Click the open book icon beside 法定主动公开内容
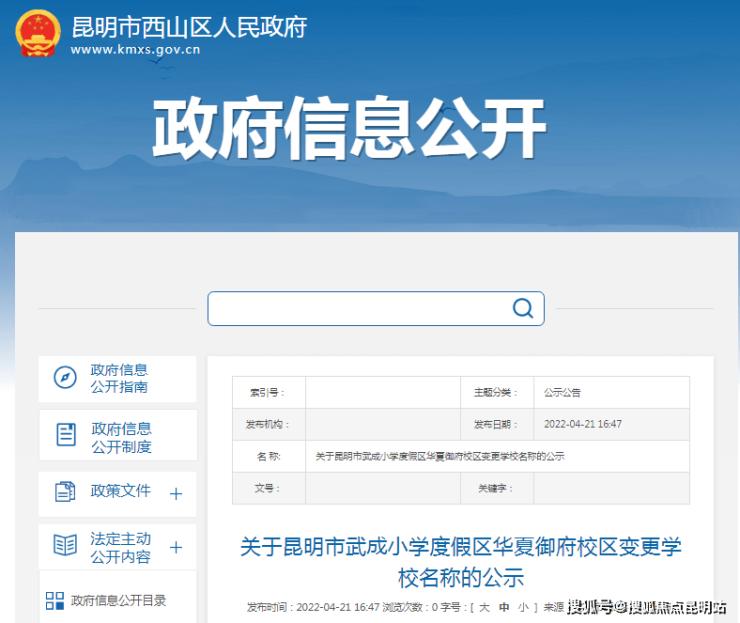 point(65,545)
